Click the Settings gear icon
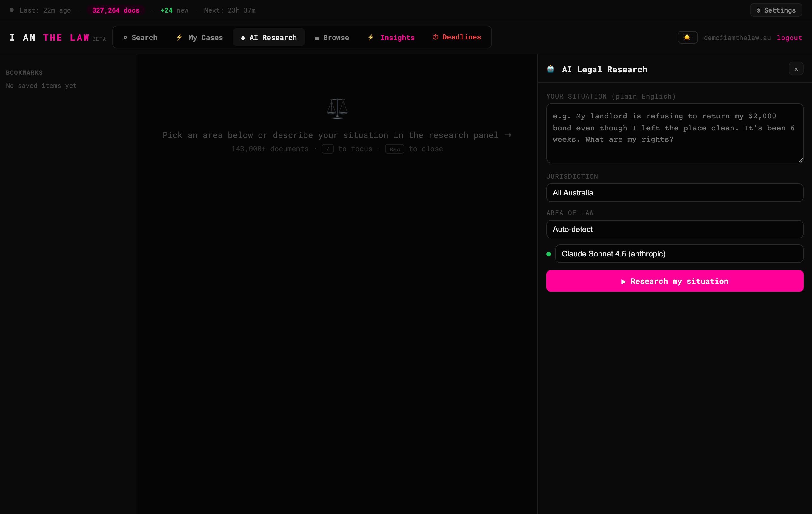Viewport: 812px width, 514px height. point(758,10)
